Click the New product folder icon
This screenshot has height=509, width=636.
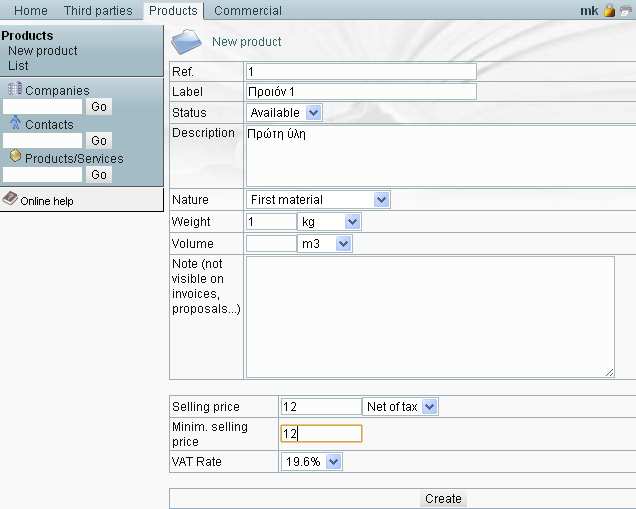(187, 41)
